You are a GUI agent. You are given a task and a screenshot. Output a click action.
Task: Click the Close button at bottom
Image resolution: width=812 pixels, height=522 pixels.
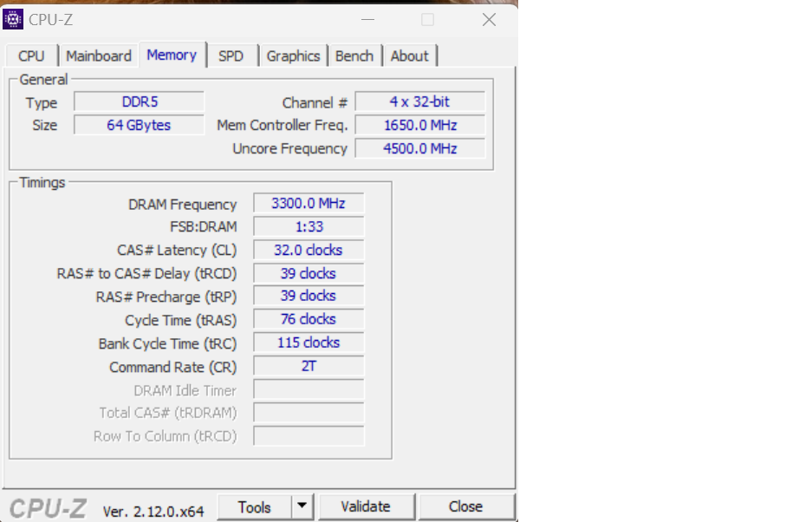(x=466, y=506)
